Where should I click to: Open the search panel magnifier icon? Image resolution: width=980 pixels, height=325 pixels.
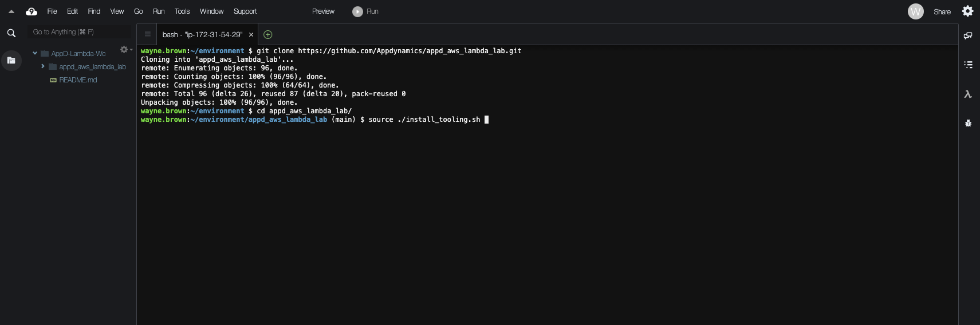pyautogui.click(x=11, y=33)
